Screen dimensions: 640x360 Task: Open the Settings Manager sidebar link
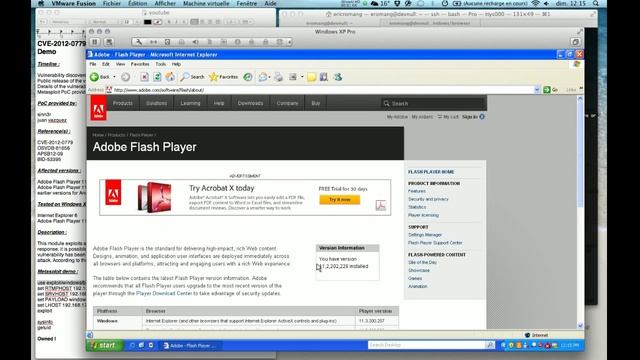tap(425, 235)
